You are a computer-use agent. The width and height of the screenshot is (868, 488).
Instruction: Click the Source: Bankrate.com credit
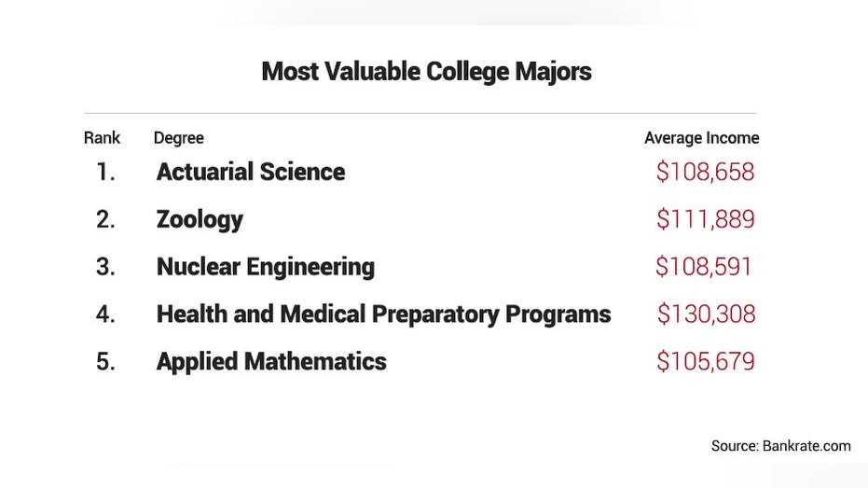coord(781,446)
